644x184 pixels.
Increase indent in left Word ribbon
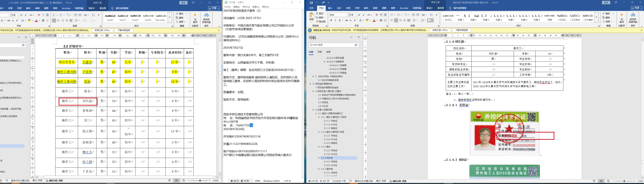pos(80,15)
